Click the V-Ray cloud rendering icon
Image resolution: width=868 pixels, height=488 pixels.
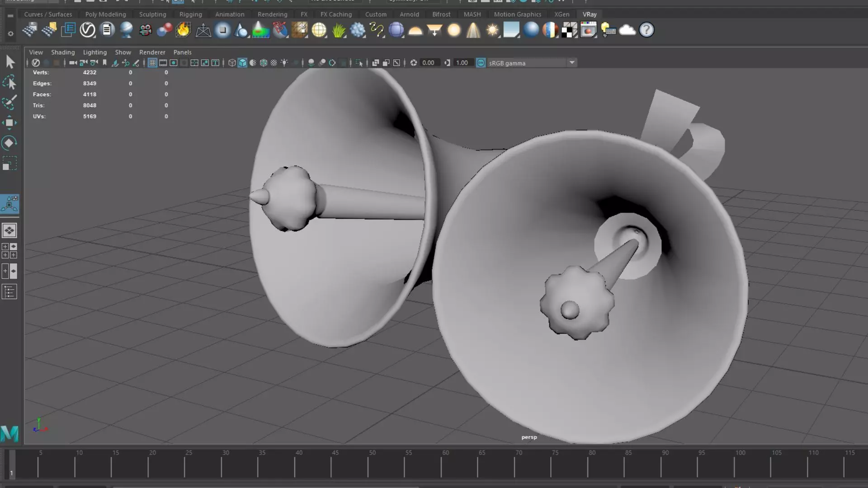tap(627, 30)
